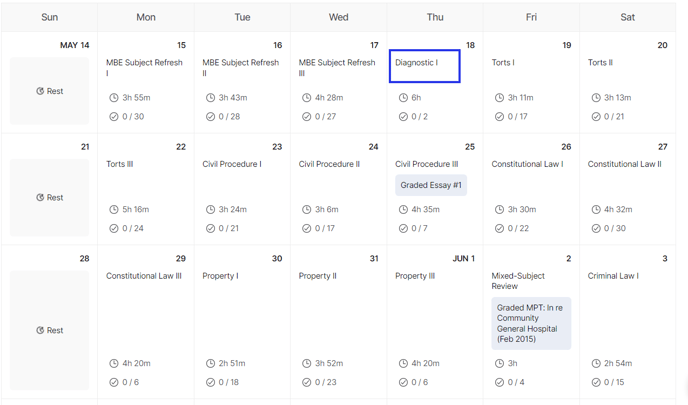The image size is (688, 405).
Task: Select Constitutional Law III on May 29
Action: click(x=143, y=276)
